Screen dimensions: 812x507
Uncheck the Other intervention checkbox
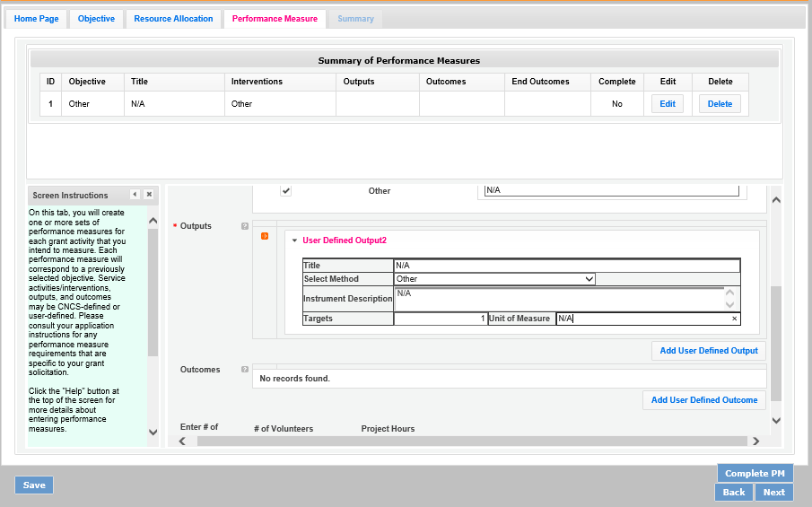point(286,190)
